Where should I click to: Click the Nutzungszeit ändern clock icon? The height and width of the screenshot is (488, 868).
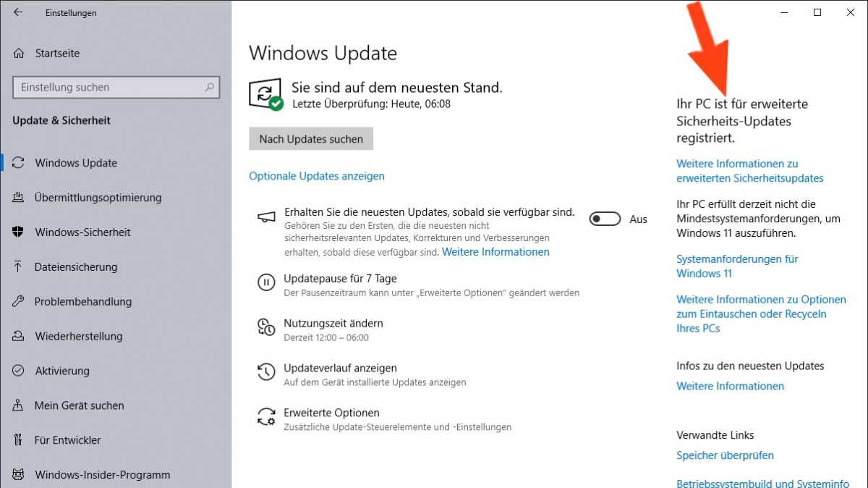(266, 327)
